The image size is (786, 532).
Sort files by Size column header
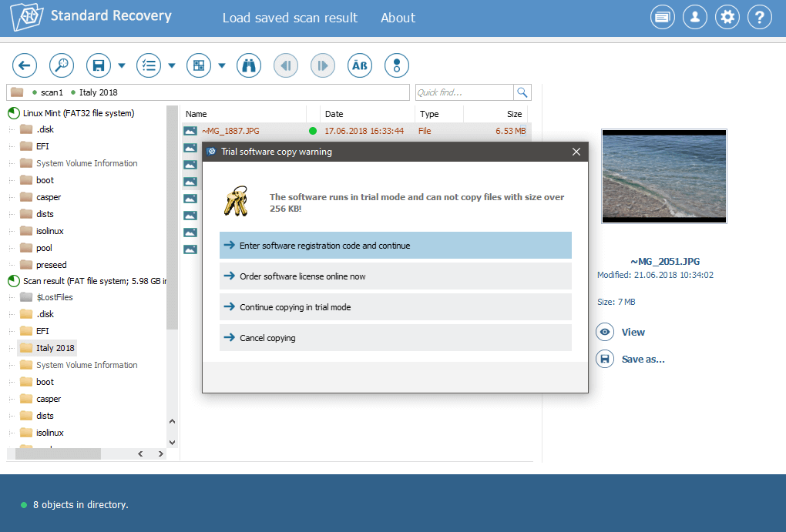[496, 114]
